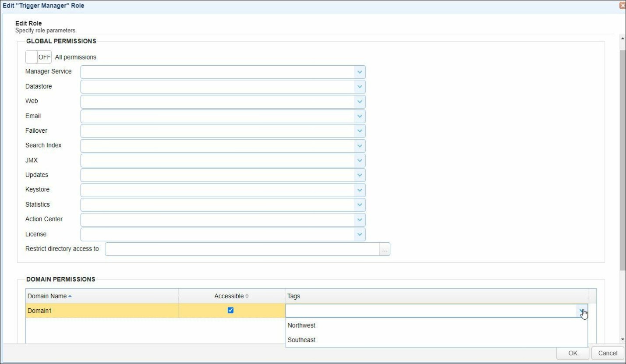Screen dimensions: 626x364
Task: Open the Datastore dropdown arrow
Action: 359,87
